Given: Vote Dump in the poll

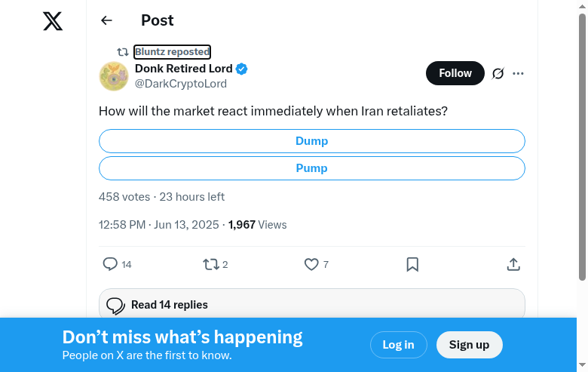Looking at the screenshot, I should [x=311, y=141].
